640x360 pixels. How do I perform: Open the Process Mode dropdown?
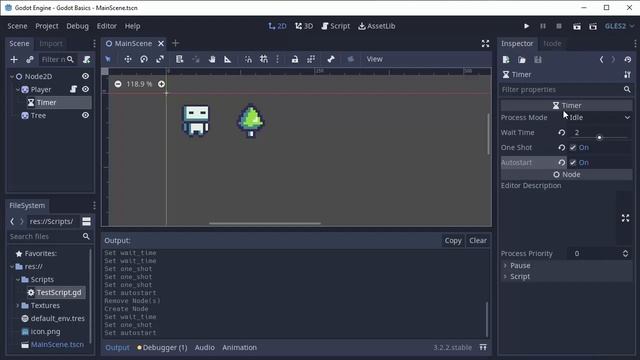tap(600, 118)
